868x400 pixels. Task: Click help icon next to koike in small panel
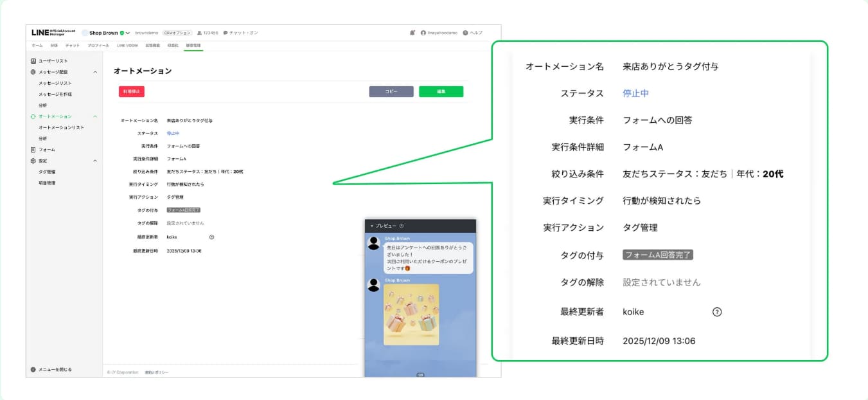211,237
